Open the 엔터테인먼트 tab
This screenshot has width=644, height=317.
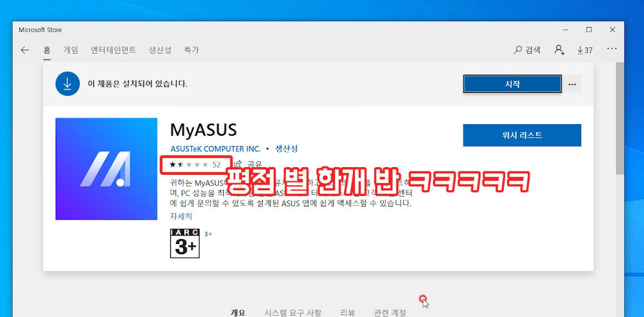[113, 50]
